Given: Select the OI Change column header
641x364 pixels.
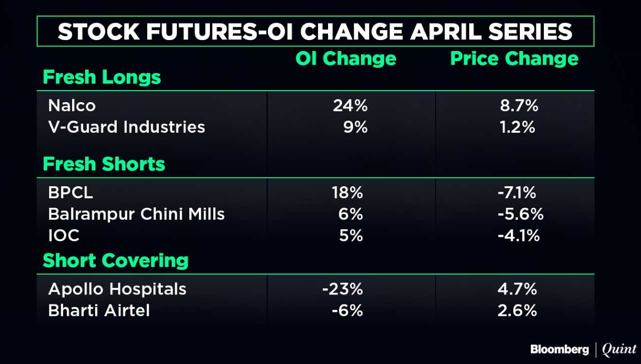Looking at the screenshot, I should tap(346, 59).
